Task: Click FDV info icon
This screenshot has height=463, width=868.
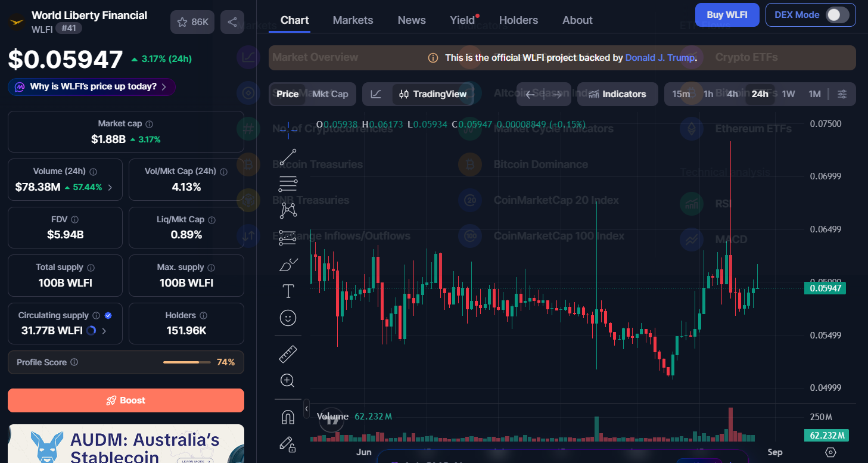Action: 74,220
